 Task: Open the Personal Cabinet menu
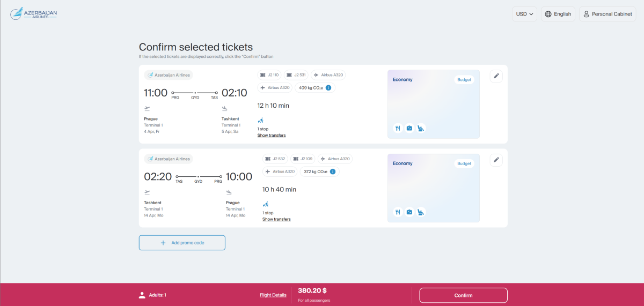(x=608, y=14)
